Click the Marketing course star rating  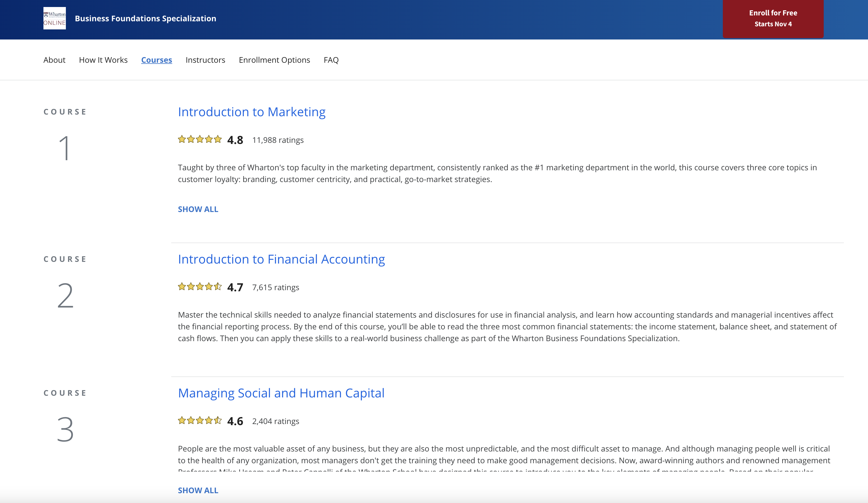pos(200,139)
